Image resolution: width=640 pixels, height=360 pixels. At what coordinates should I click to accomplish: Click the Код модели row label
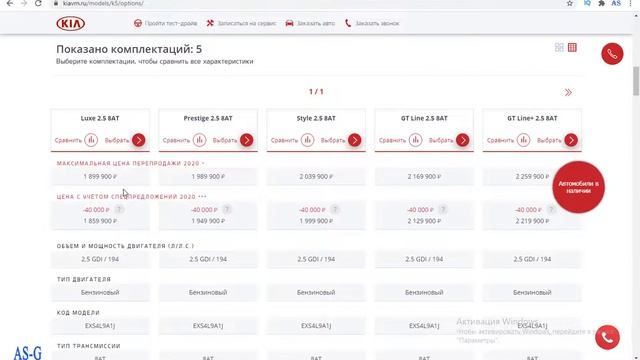tap(78, 313)
